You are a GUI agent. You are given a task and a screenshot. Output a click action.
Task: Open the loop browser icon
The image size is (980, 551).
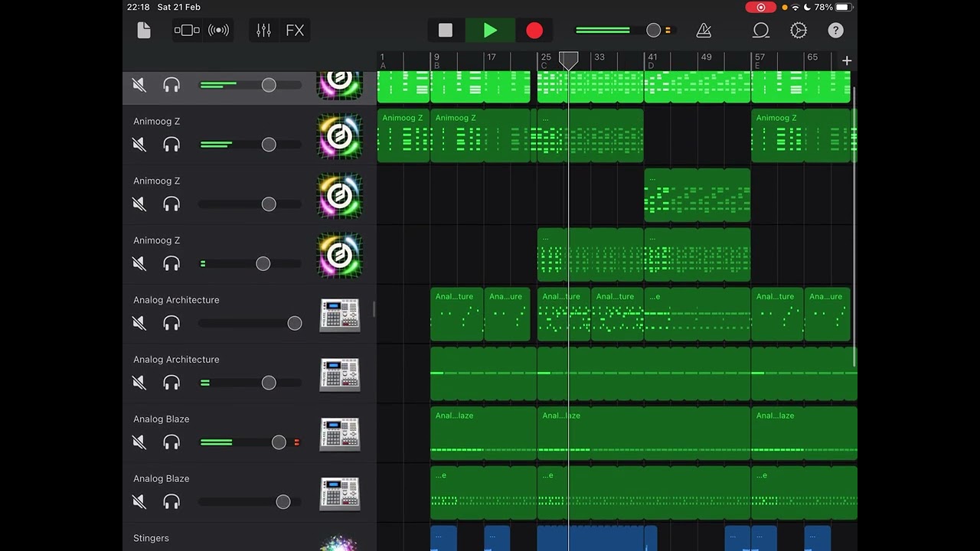(760, 31)
